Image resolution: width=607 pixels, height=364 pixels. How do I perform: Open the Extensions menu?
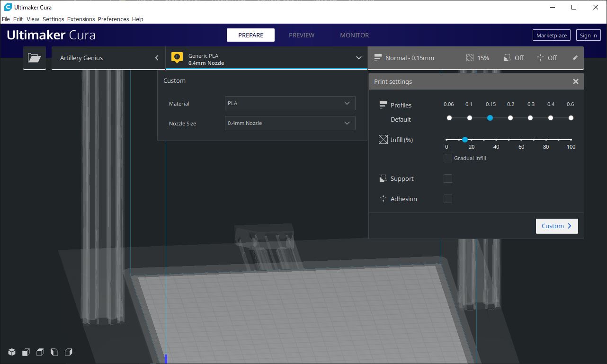click(x=81, y=19)
